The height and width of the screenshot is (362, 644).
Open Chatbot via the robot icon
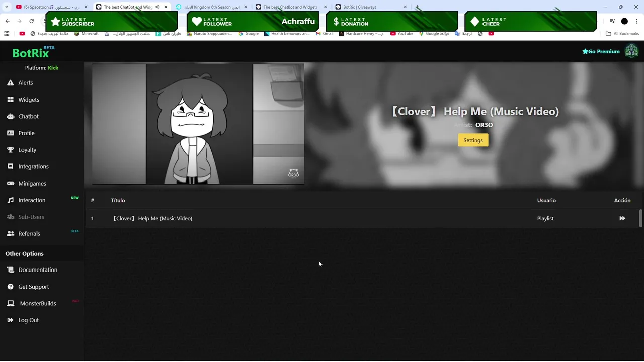tap(10, 116)
